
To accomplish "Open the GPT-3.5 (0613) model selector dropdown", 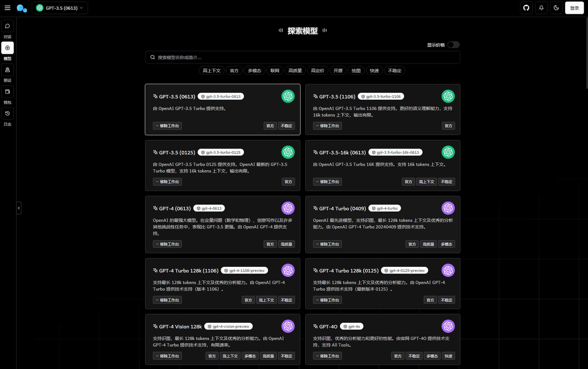I will pos(59,8).
